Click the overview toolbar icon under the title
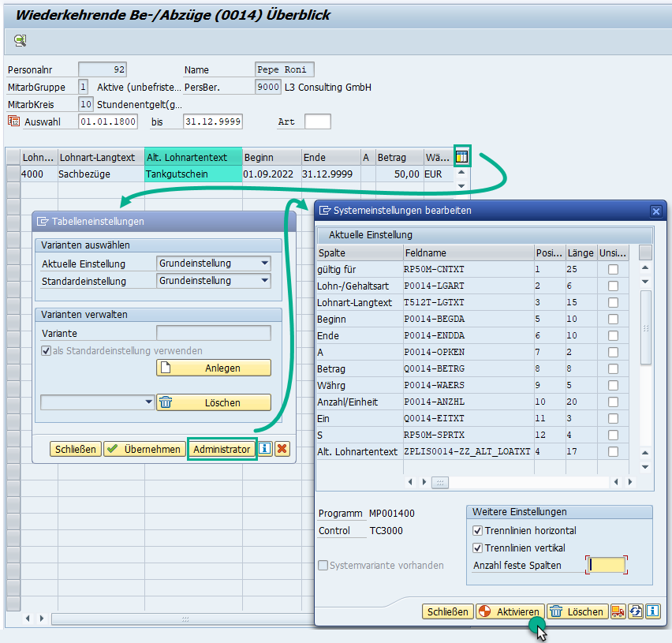Image resolution: width=672 pixels, height=643 pixels. point(21,41)
